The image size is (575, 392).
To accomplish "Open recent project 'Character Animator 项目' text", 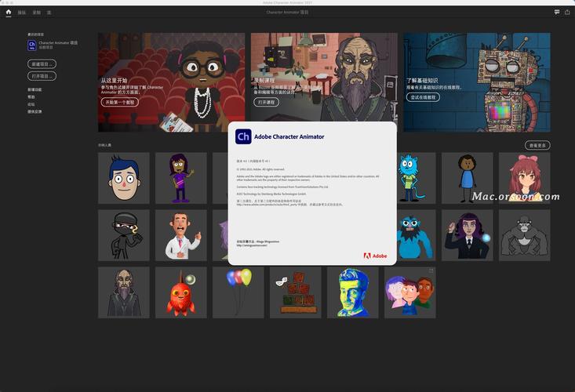I will (58, 43).
